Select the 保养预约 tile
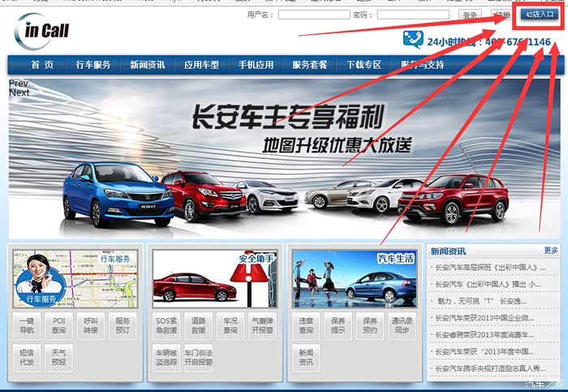Screen dimensions: 568x392 coord(370,325)
